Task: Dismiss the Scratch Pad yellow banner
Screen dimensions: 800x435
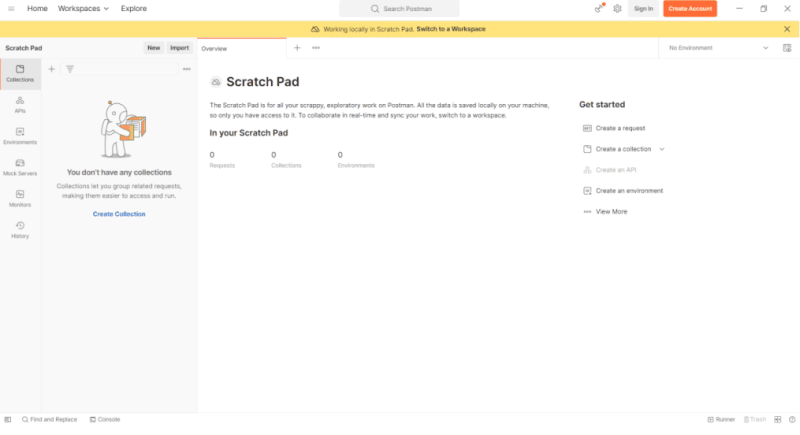Action: [x=786, y=29]
